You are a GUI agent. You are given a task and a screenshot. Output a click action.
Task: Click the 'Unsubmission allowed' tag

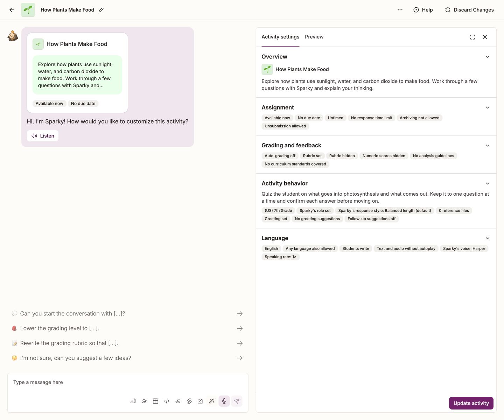click(x=285, y=126)
